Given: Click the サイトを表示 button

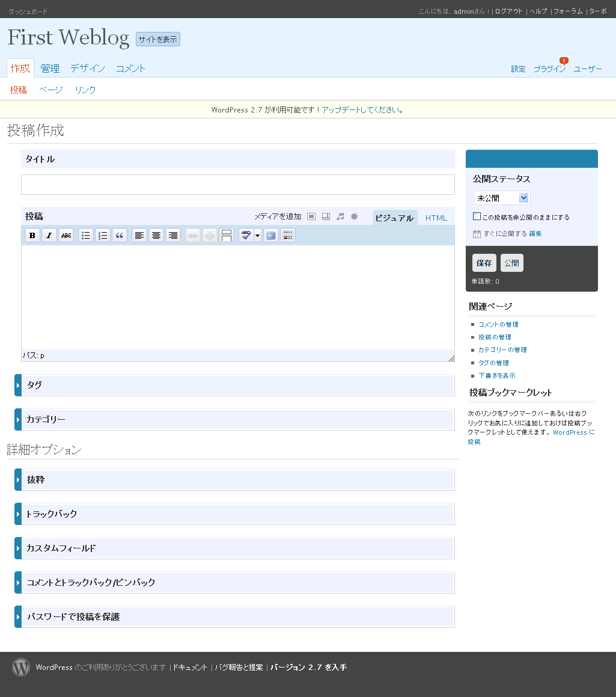Looking at the screenshot, I should point(157,39).
